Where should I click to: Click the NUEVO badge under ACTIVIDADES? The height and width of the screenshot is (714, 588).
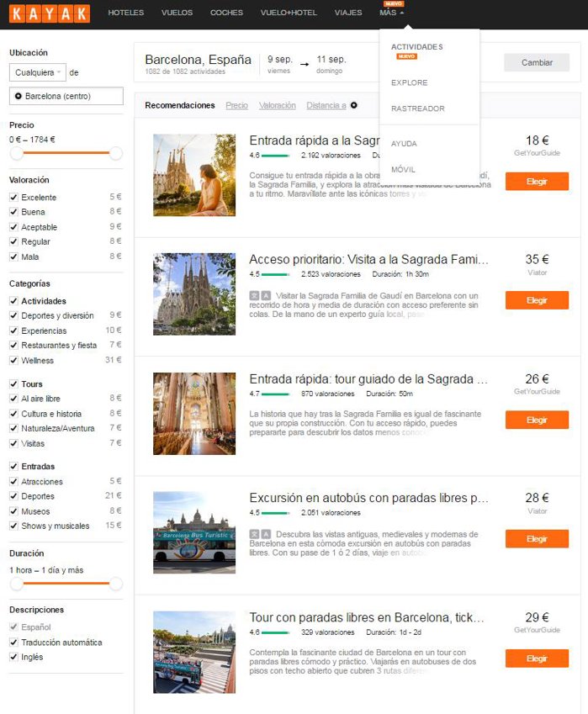tap(407, 56)
